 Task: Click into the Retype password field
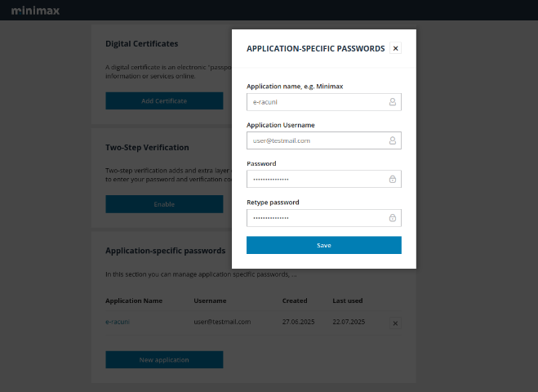[315, 218]
